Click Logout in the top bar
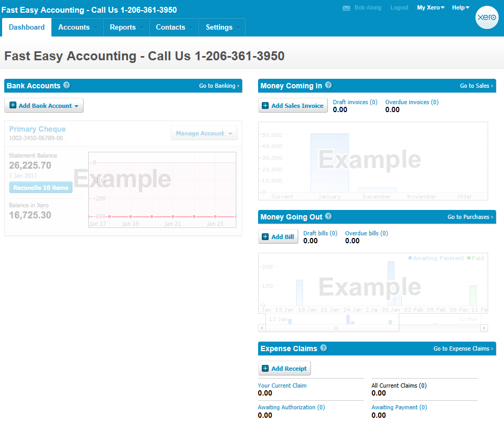 399,7
